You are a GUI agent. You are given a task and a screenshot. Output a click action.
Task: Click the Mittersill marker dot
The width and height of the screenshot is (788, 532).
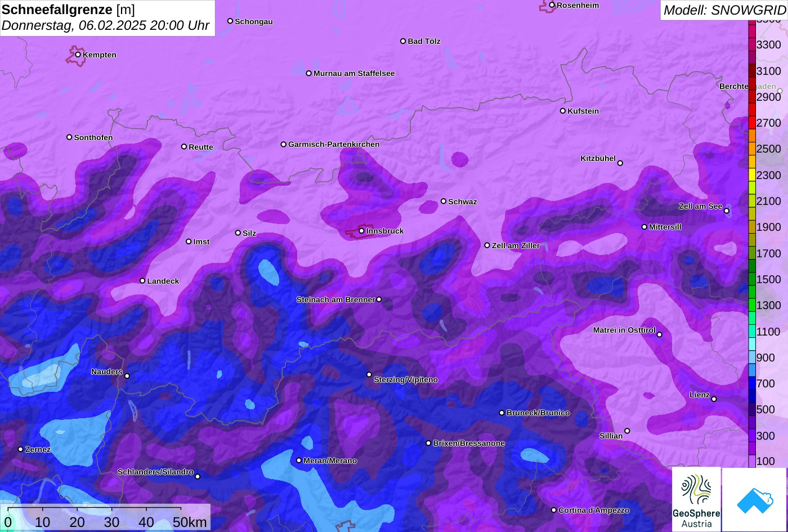click(644, 227)
